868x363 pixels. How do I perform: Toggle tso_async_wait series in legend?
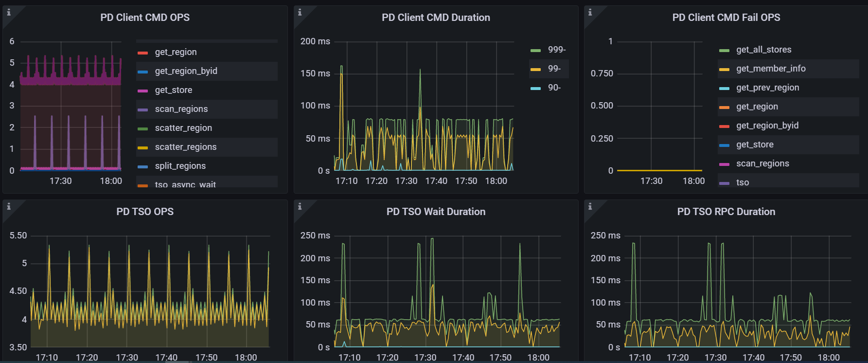point(185,184)
